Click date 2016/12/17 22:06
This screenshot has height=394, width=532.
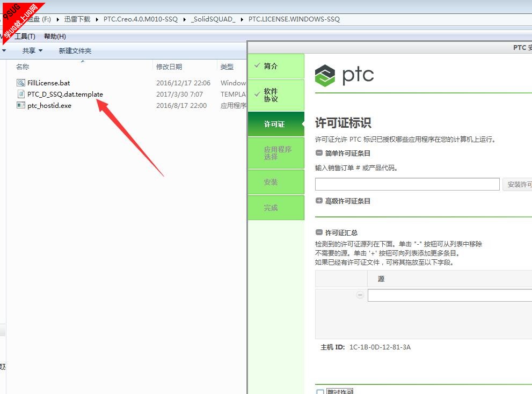tap(183, 83)
